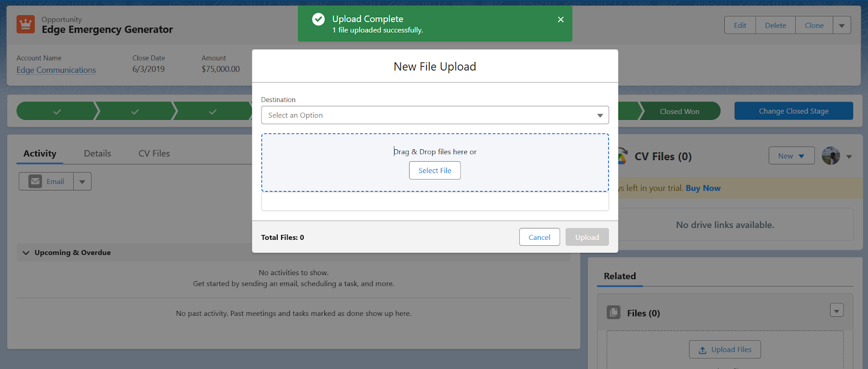Click the Buy Now link
Screen dimensions: 868x369
tap(703, 188)
